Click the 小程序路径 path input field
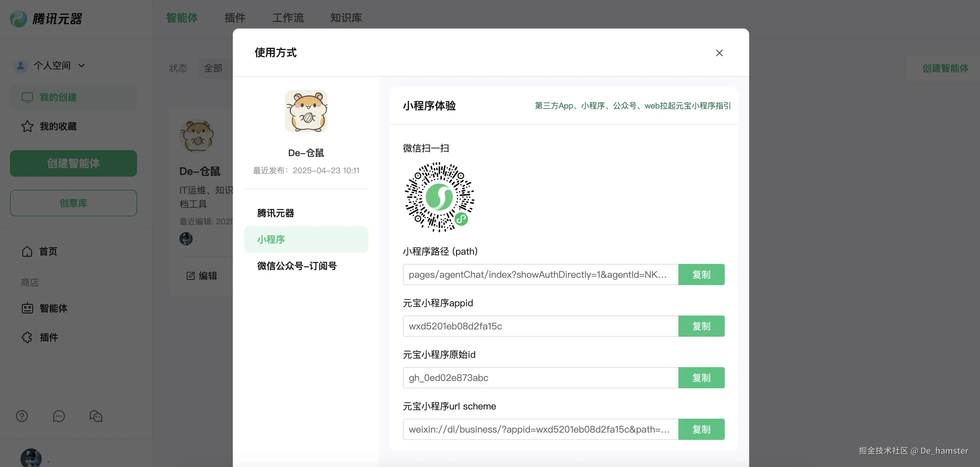This screenshot has width=980, height=467. (x=541, y=275)
